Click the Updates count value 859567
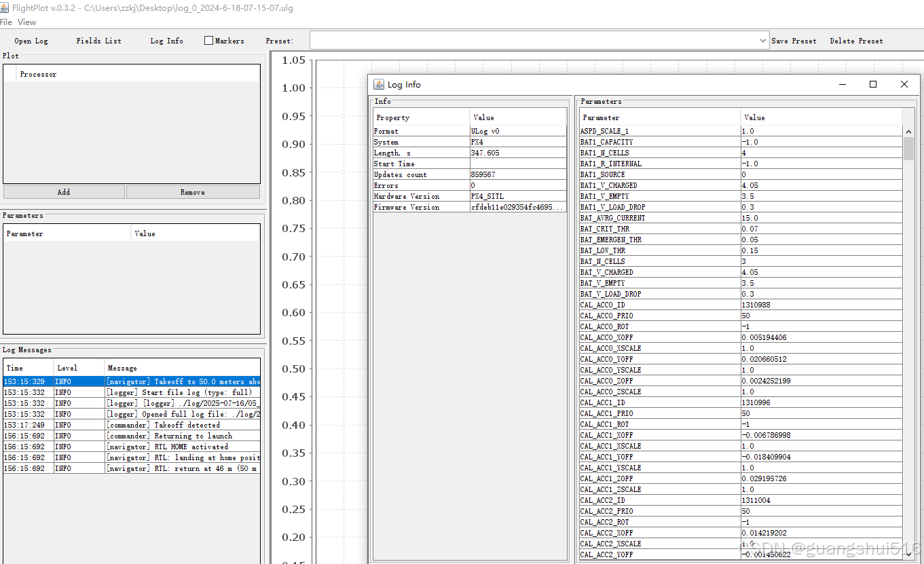The width and height of the screenshot is (924, 564). coord(518,174)
